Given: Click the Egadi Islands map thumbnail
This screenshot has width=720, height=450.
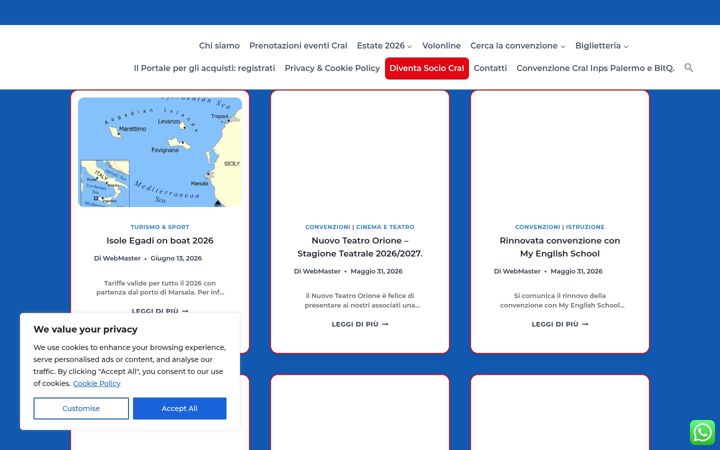Looking at the screenshot, I should [x=160, y=152].
